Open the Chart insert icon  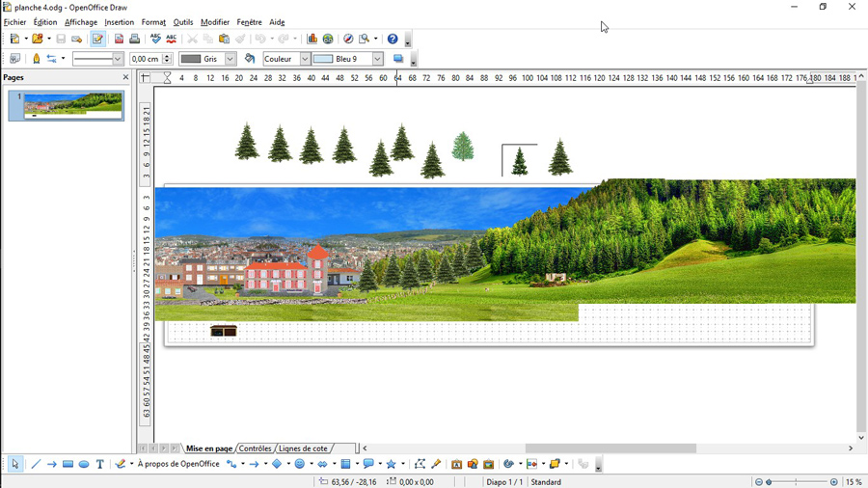(x=312, y=40)
